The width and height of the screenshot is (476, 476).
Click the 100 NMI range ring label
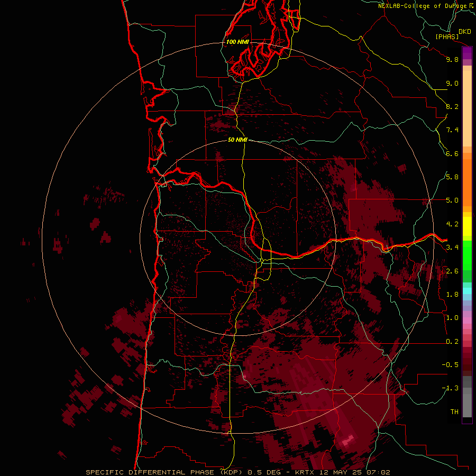point(237,42)
